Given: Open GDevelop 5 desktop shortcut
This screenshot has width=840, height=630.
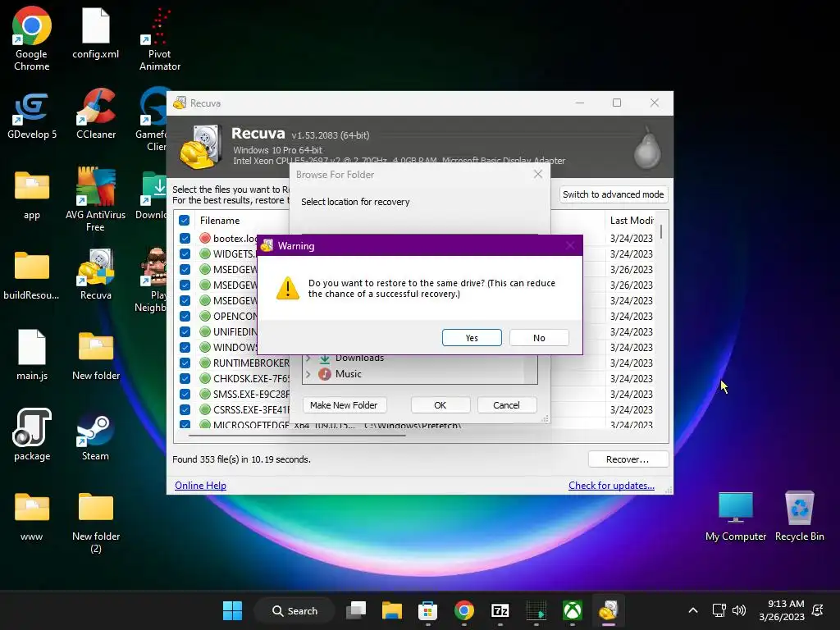Looking at the screenshot, I should (32, 114).
